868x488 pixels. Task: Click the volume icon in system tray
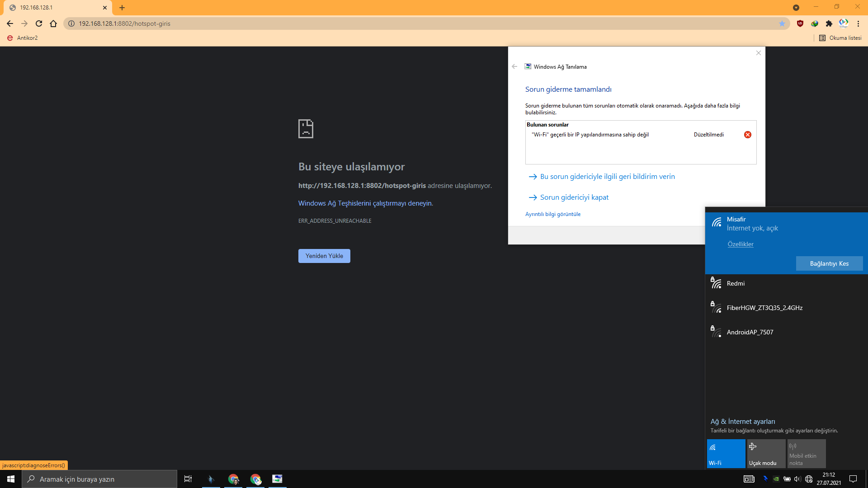pos(797,479)
